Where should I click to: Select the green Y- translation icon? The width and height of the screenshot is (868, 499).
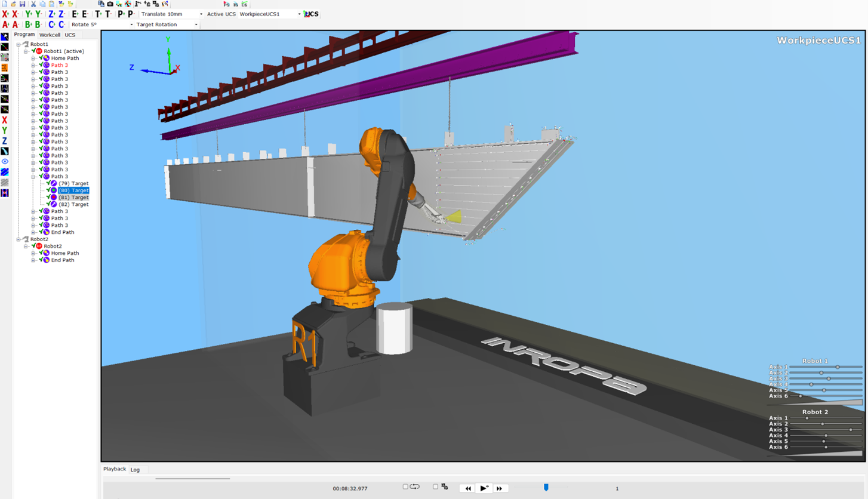pyautogui.click(x=37, y=14)
